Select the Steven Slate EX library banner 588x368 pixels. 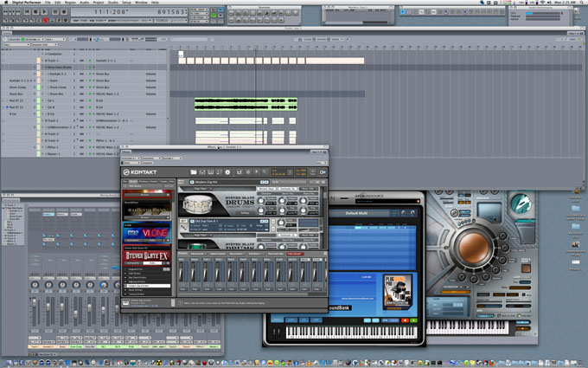[x=147, y=255]
